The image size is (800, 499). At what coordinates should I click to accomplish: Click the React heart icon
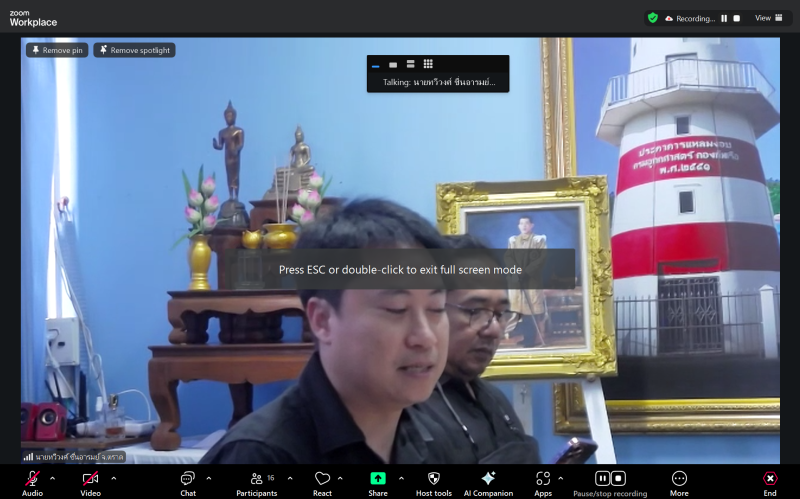[x=322, y=479]
